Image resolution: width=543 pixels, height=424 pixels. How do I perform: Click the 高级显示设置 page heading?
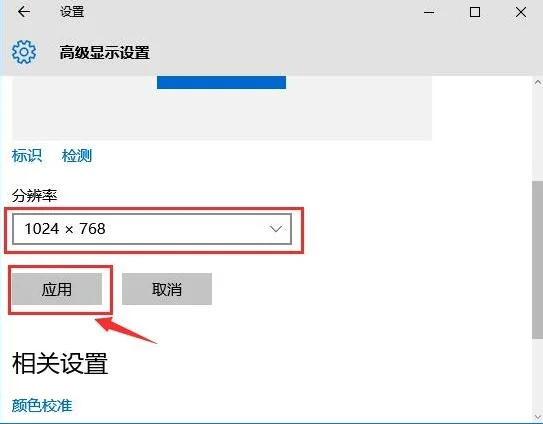(x=105, y=53)
